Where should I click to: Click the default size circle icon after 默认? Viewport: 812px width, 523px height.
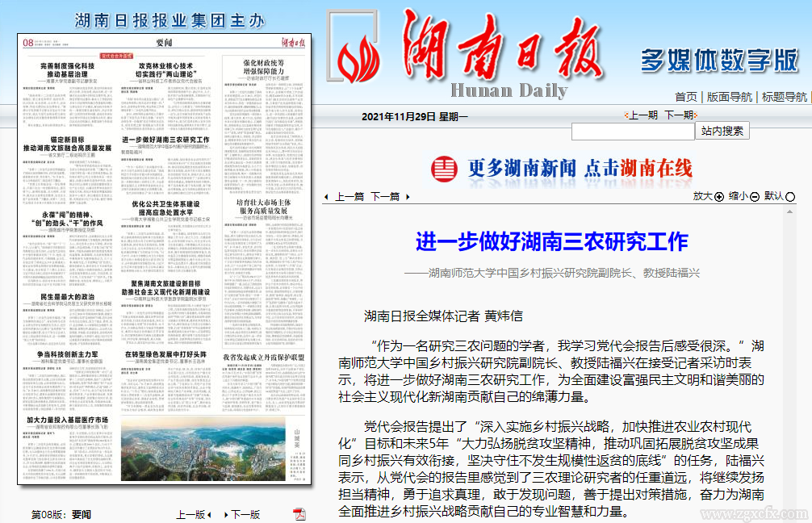click(790, 197)
